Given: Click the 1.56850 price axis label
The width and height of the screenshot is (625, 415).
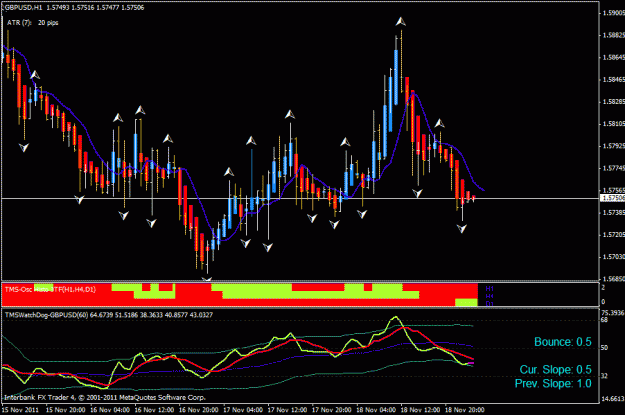Looking at the screenshot, I should click(613, 279).
